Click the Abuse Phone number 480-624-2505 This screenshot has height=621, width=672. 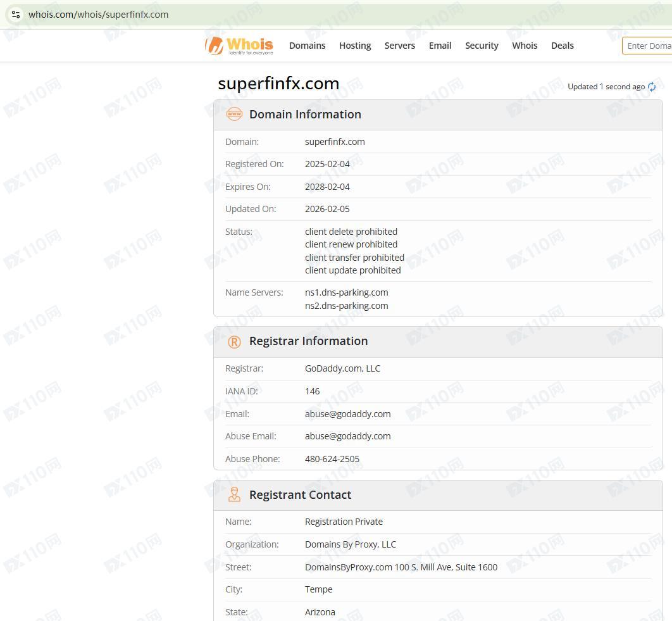point(332,459)
